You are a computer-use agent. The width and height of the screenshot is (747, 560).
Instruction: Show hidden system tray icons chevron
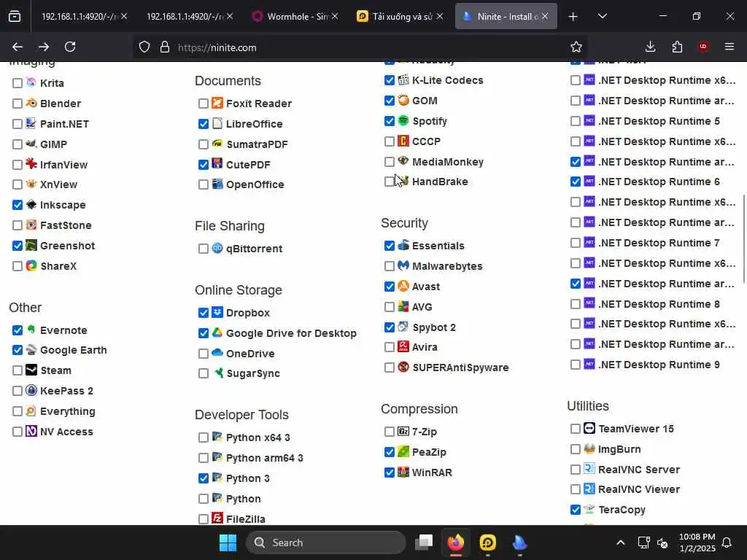(x=620, y=542)
